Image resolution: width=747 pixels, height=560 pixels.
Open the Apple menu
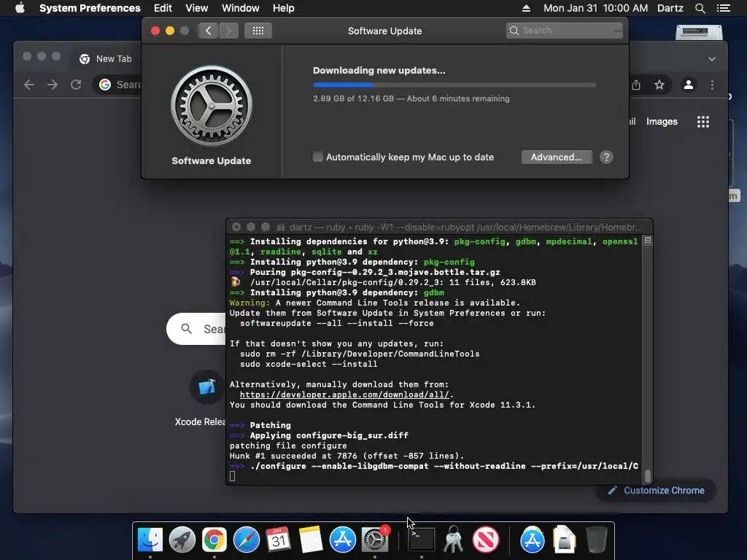pos(20,8)
